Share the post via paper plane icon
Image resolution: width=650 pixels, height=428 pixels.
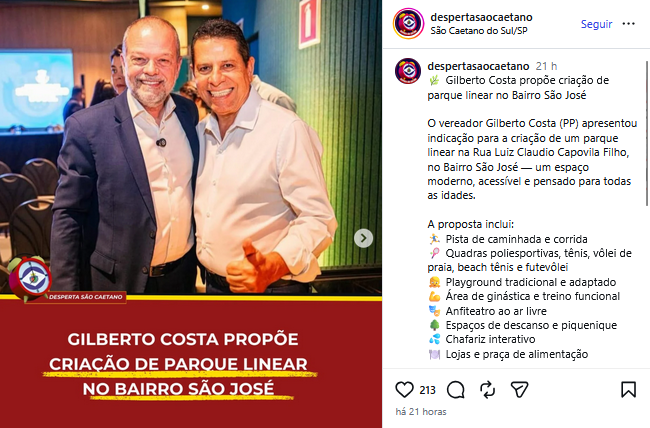519,390
